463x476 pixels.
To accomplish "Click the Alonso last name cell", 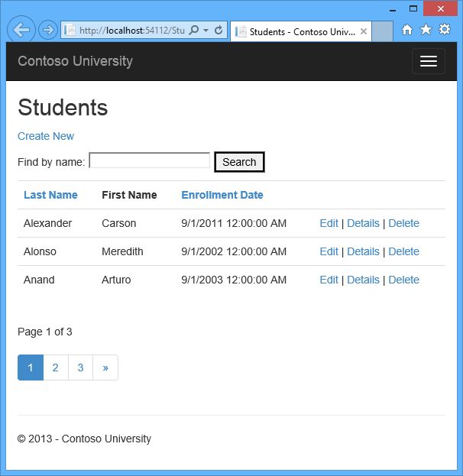I will coord(40,251).
